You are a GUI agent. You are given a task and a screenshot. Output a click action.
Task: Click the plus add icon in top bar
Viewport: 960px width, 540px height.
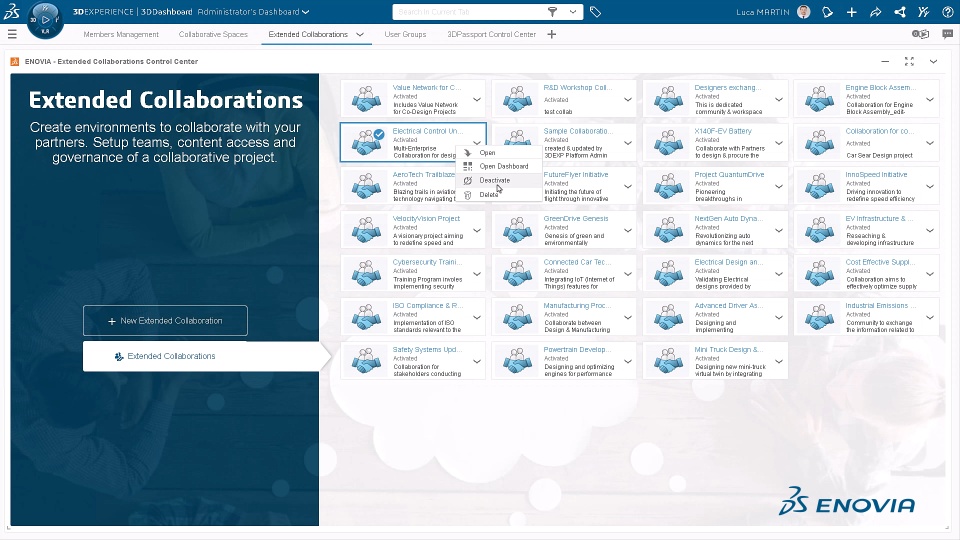[x=852, y=12]
